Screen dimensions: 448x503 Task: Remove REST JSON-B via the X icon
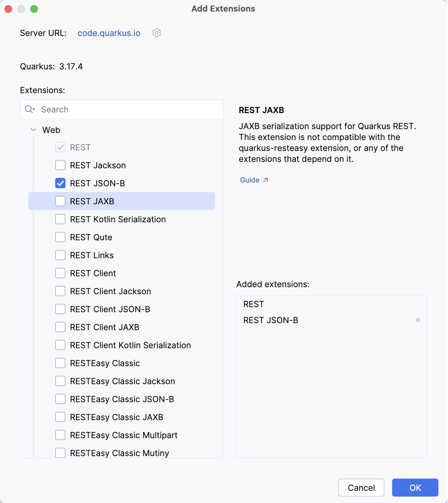pos(418,320)
